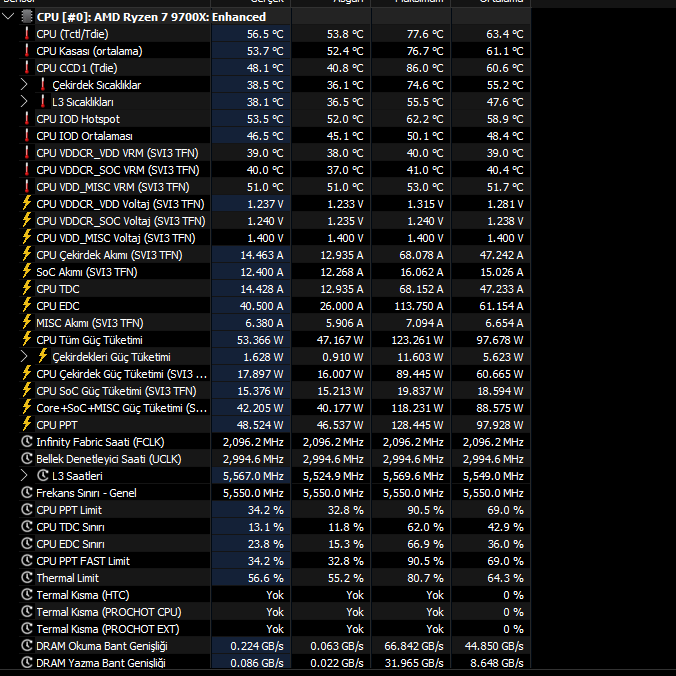The width and height of the screenshot is (676, 676).
Task: Select Termal Kısma (PROCHOT EXT) row label
Action: 108,629
